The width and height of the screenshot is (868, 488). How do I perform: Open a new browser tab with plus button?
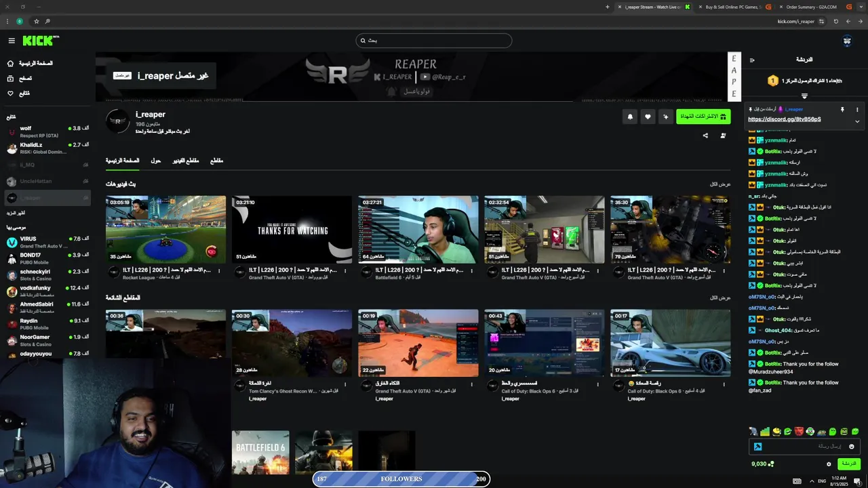coord(608,7)
